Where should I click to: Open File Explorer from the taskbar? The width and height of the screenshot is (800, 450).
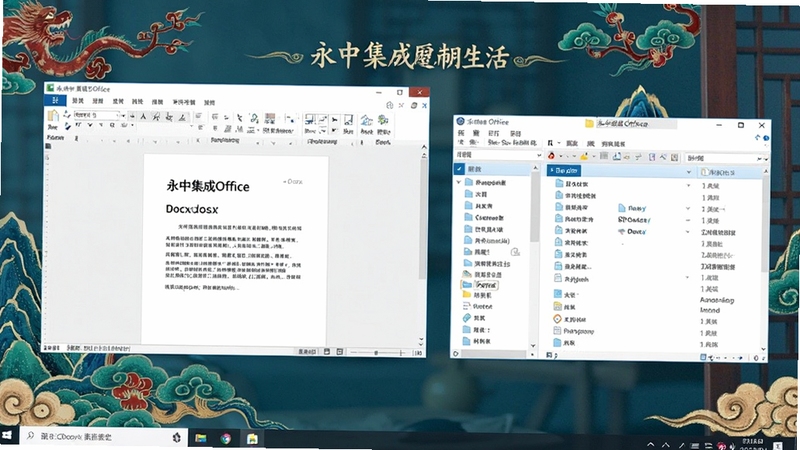click(201, 438)
